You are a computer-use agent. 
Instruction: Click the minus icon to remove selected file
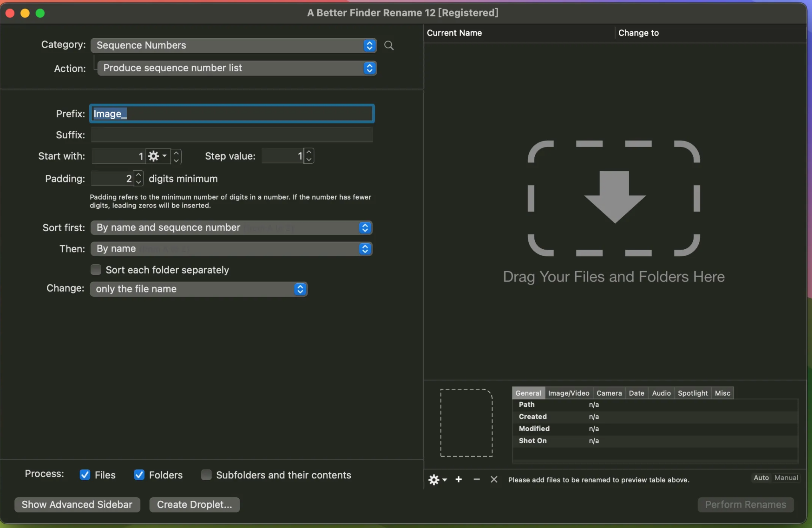(476, 479)
